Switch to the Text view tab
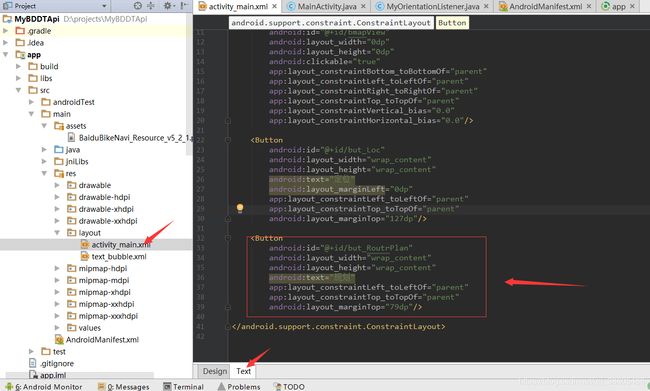Image resolution: width=650 pixels, height=391 pixels. click(244, 371)
